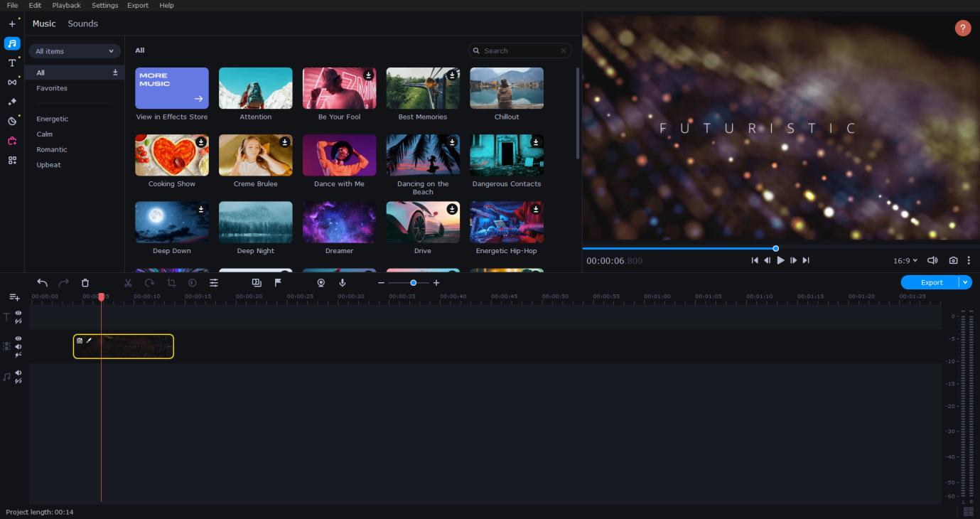Open the Titles tool in left sidebar

[x=12, y=63]
